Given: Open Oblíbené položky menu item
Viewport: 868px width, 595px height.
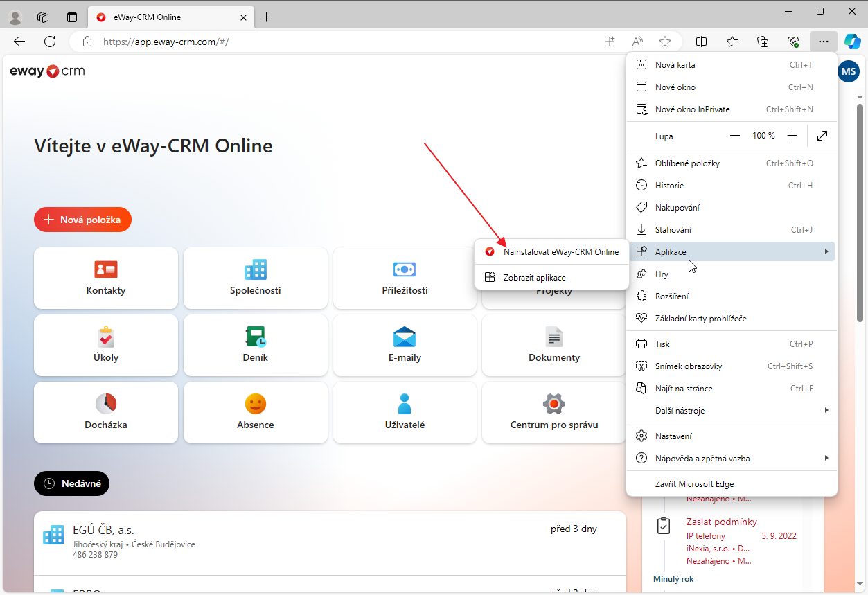Looking at the screenshot, I should pos(732,163).
